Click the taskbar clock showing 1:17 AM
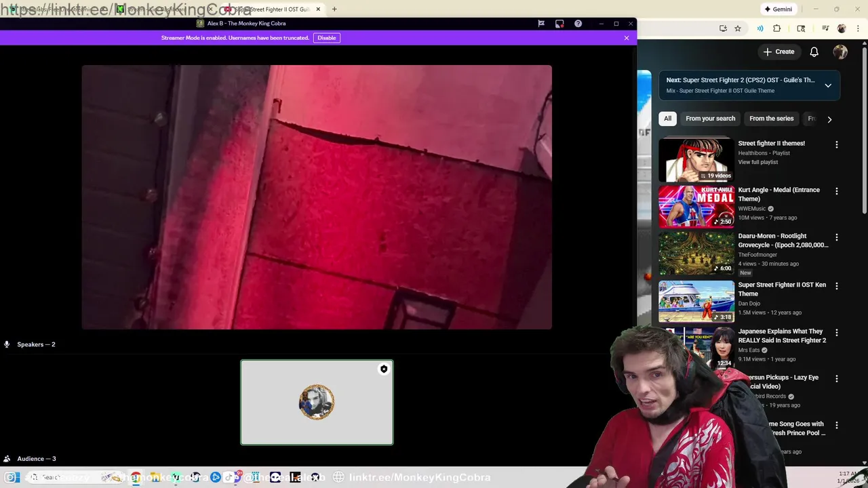The image size is (868, 488). (848, 477)
